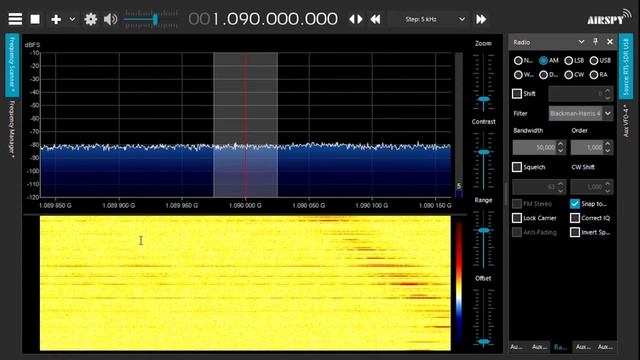
Task: Step frequency up with forward arrows
Action: point(481,19)
